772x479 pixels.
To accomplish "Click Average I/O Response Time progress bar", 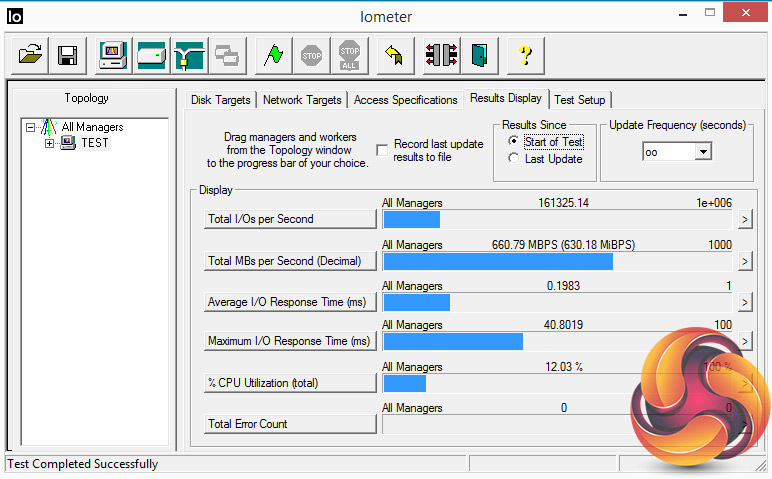I will tap(557, 302).
